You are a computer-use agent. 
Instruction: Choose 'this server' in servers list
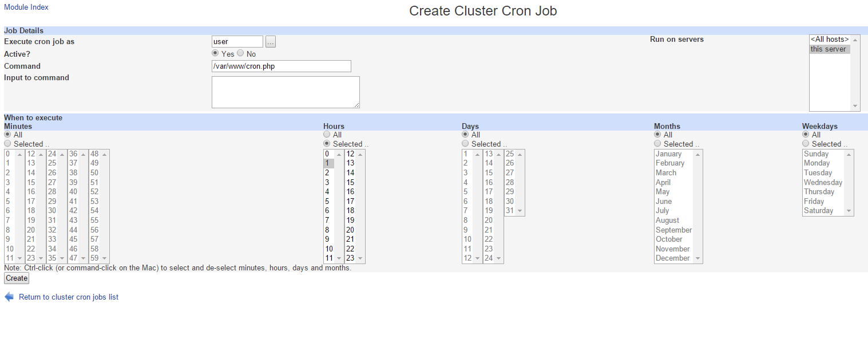coord(828,49)
